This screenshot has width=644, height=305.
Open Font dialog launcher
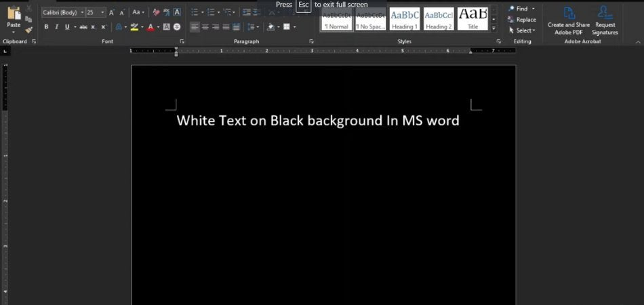(x=182, y=41)
